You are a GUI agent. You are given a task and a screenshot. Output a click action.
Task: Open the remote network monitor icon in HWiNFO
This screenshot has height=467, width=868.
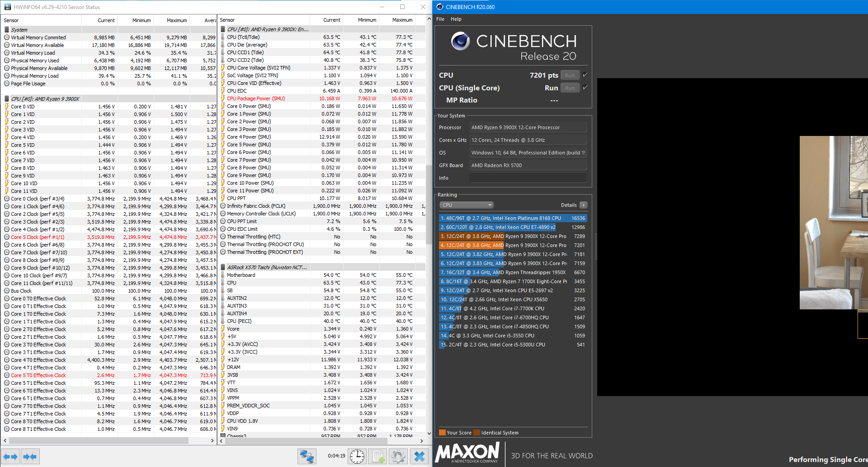(307, 457)
